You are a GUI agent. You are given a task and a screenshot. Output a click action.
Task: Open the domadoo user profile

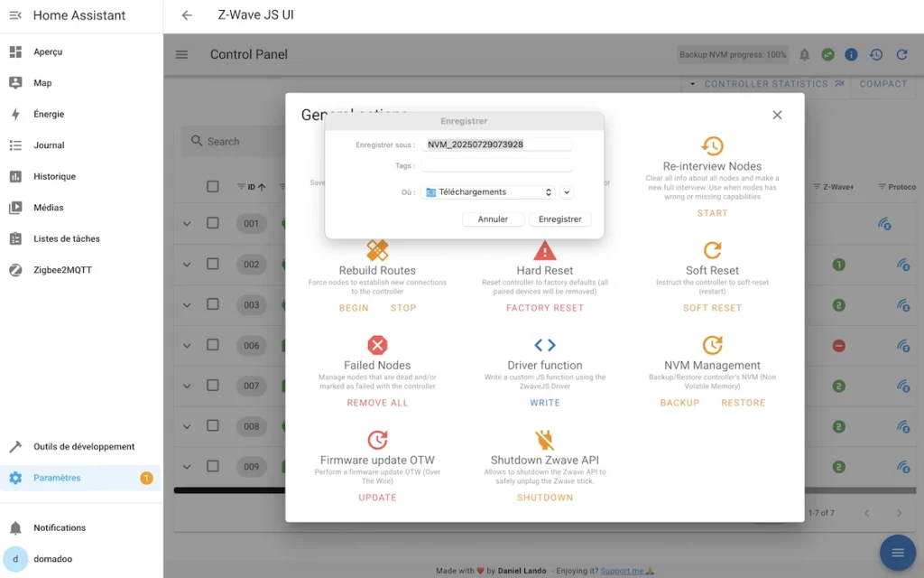(81, 559)
